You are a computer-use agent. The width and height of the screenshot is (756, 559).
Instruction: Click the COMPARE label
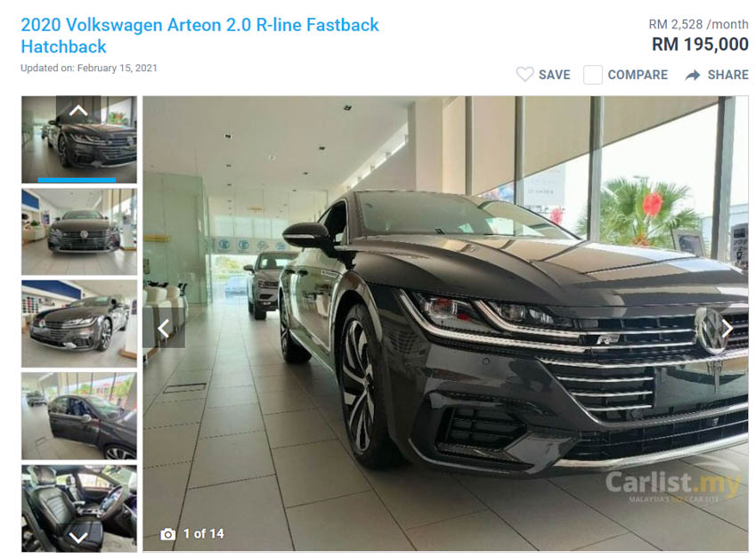click(x=638, y=75)
